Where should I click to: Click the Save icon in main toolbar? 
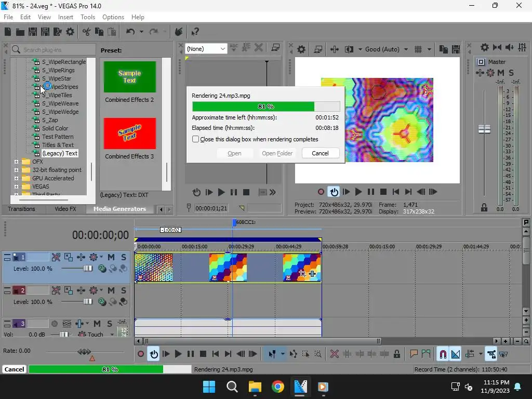(x=33, y=32)
